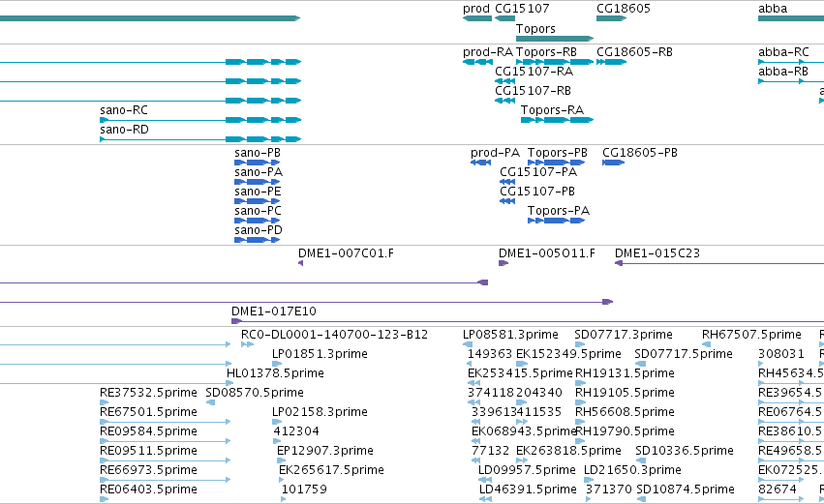Select EST RE67501.5prime
The image size is (824, 504).
coord(165,422)
